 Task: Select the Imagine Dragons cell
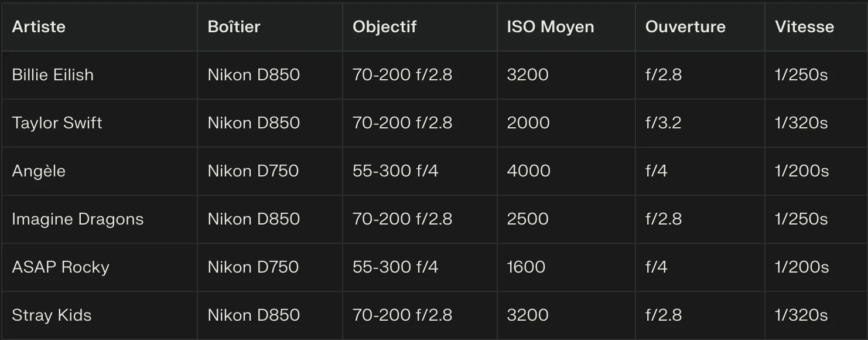[77, 219]
